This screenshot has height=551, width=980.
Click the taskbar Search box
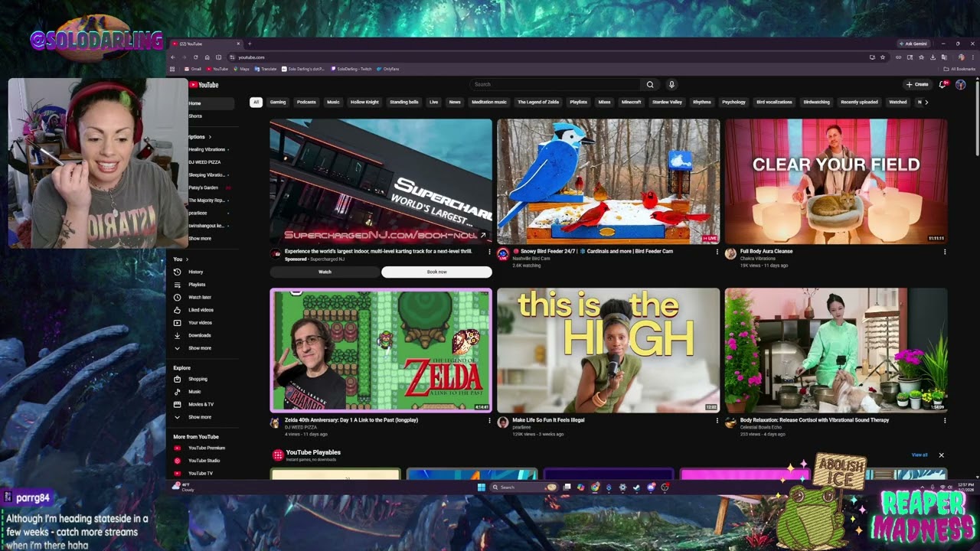[524, 487]
